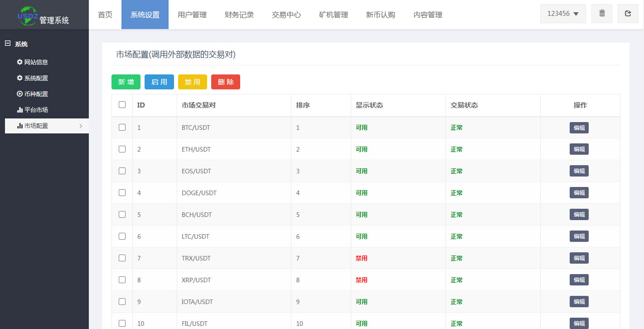Click 编辑 for FIL/USDT
644x329 pixels.
(579, 323)
